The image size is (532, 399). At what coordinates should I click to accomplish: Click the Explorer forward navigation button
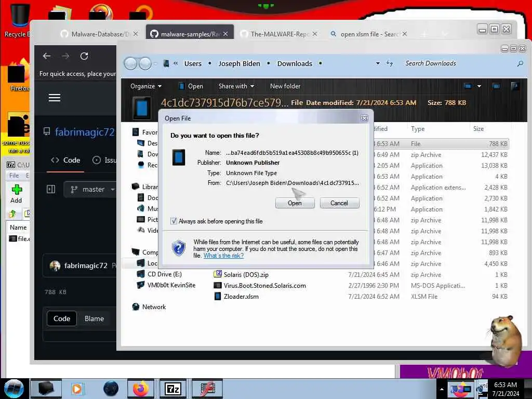coord(145,63)
